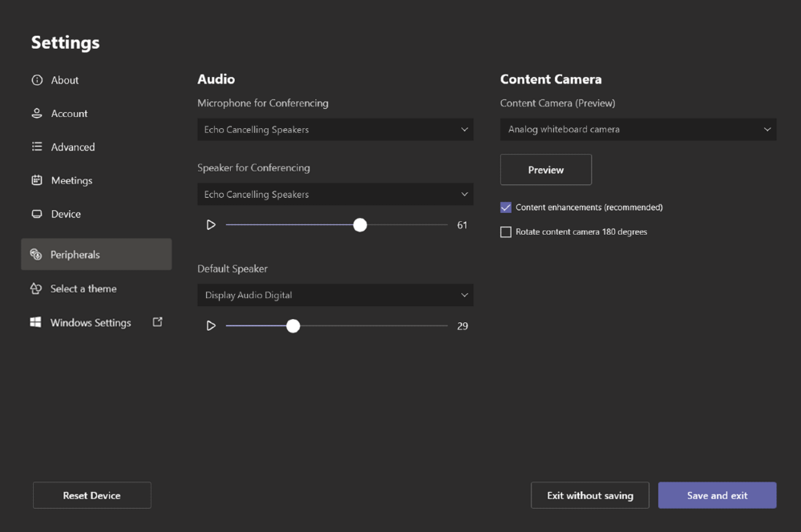Enable Rotate content camera 180 degrees
801x532 pixels.
click(506, 232)
